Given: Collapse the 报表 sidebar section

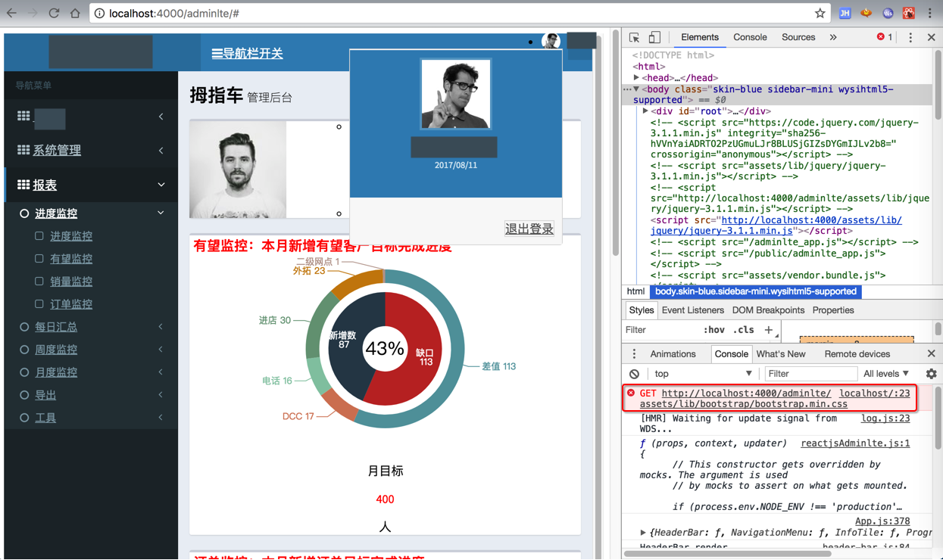Looking at the screenshot, I should 91,185.
